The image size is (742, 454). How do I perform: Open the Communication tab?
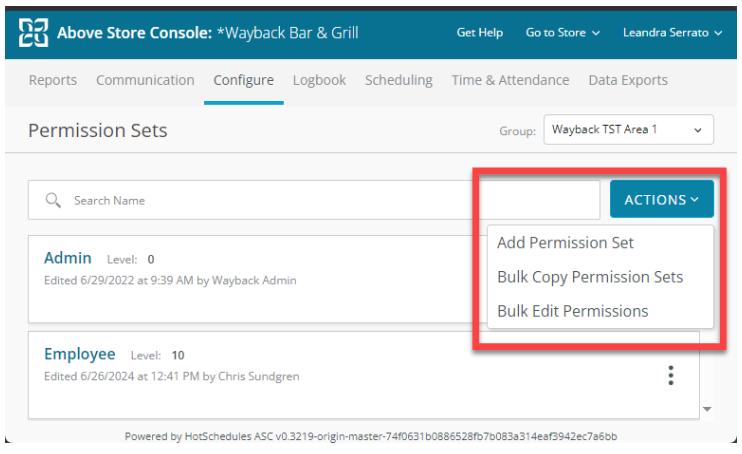145,80
